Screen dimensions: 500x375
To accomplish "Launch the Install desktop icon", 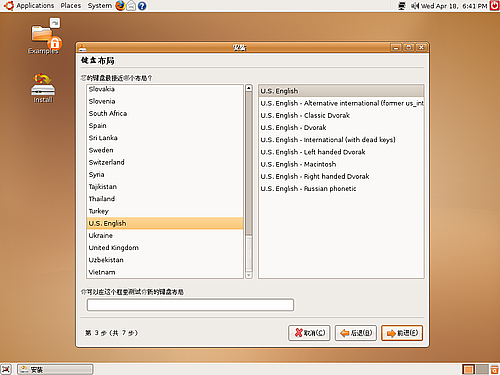I will (43, 88).
